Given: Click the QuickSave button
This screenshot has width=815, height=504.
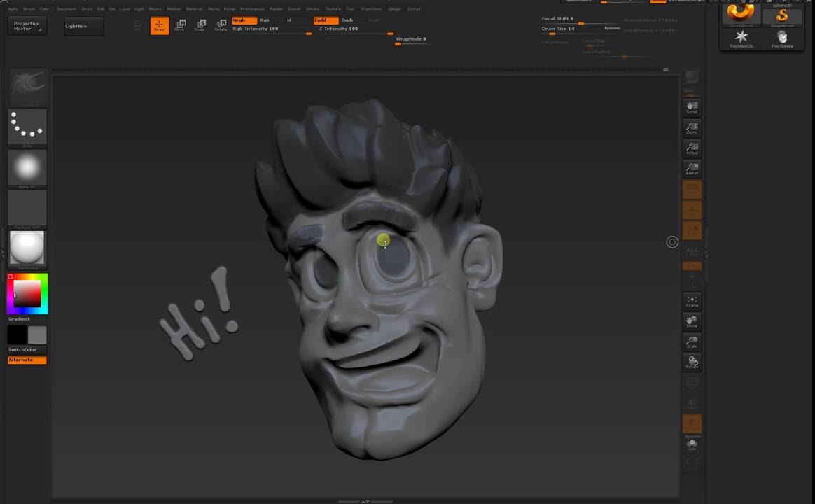Looking at the screenshot, I should pos(578,1).
